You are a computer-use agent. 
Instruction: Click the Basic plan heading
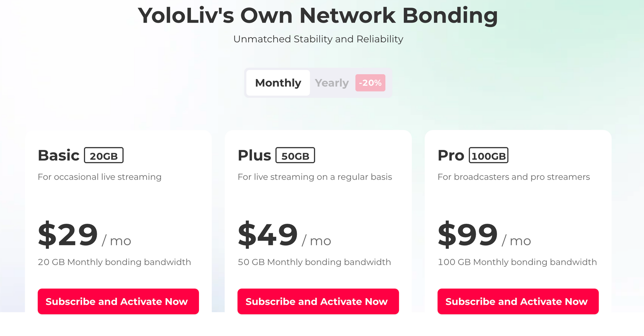click(x=59, y=155)
